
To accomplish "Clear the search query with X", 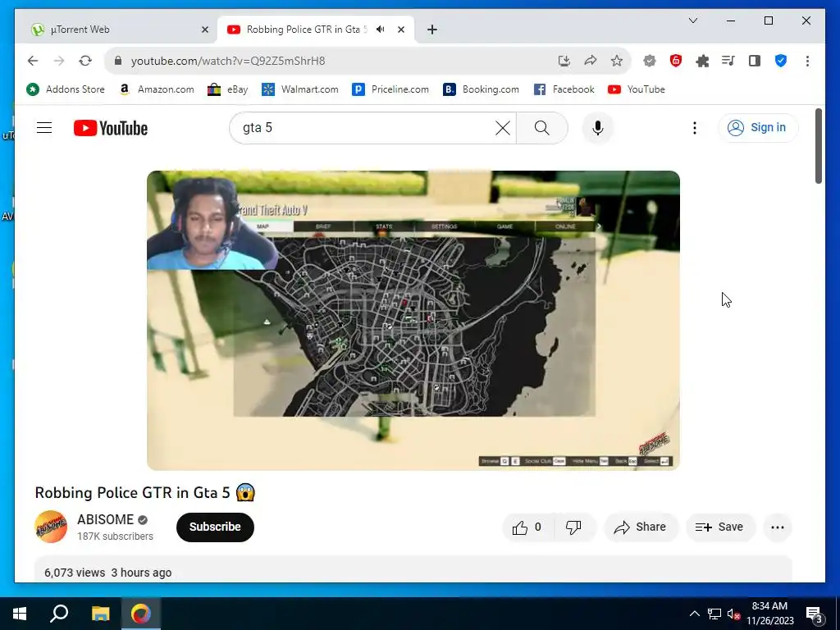I will coord(503,128).
